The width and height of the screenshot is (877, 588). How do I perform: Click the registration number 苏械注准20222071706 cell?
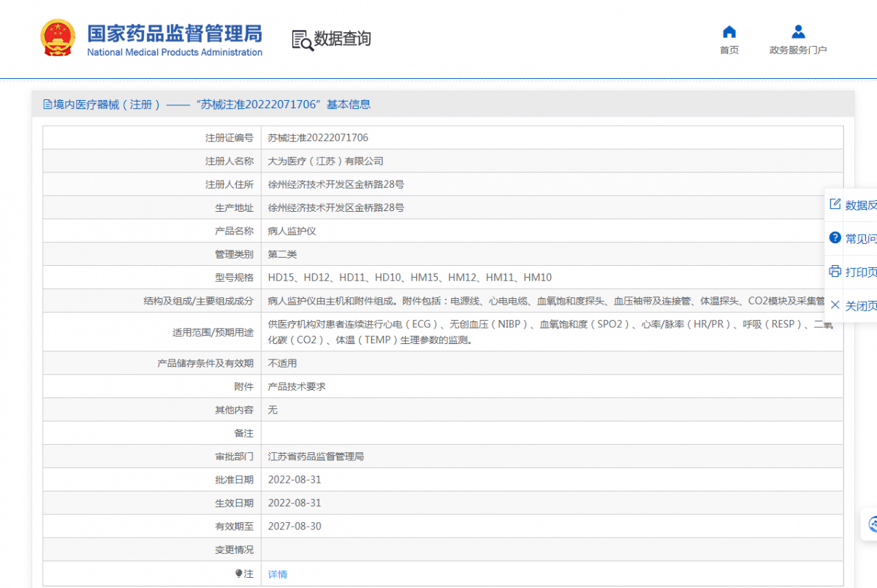pyautogui.click(x=318, y=137)
